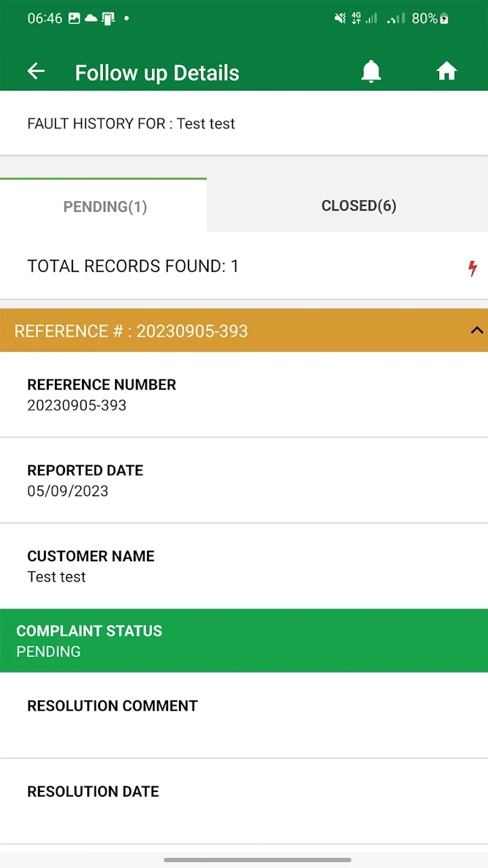Select the REPORTED DATE row
The width and height of the screenshot is (488, 868).
243,480
